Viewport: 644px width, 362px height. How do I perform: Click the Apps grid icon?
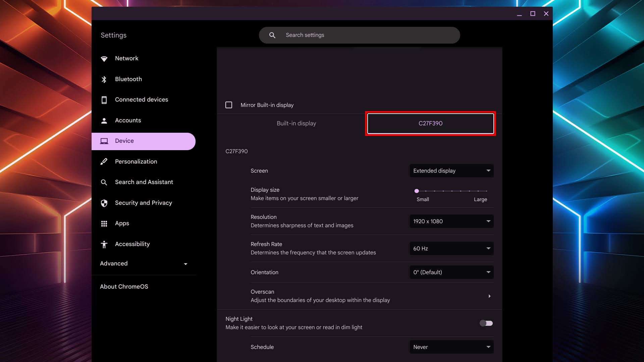pos(104,224)
